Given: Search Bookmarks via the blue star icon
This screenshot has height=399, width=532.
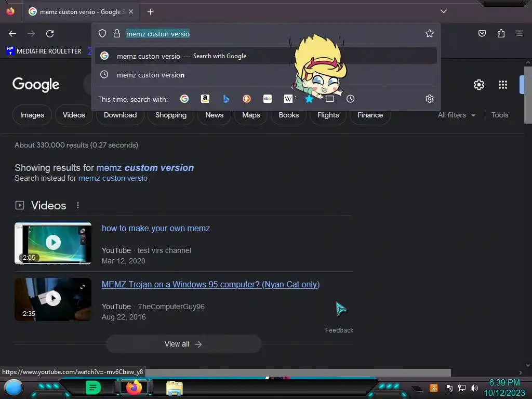Looking at the screenshot, I should [x=309, y=99].
